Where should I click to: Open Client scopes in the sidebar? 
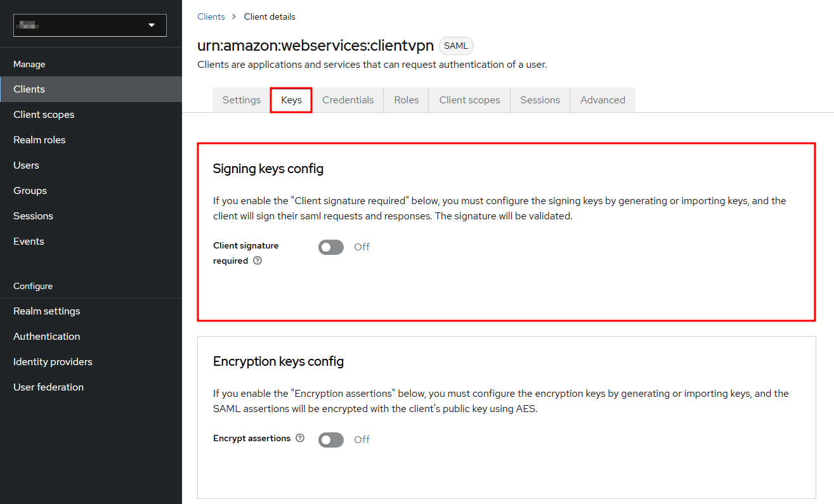tap(91, 115)
